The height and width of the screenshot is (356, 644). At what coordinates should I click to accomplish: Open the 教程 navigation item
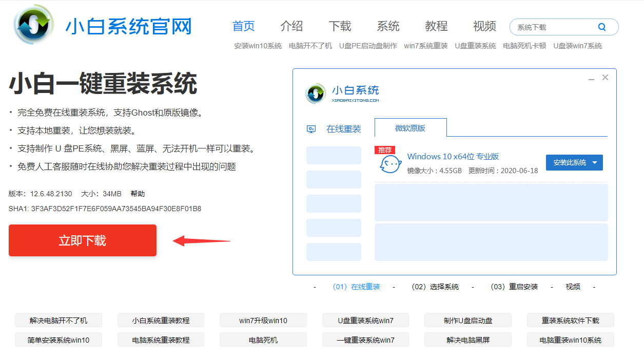pyautogui.click(x=436, y=26)
